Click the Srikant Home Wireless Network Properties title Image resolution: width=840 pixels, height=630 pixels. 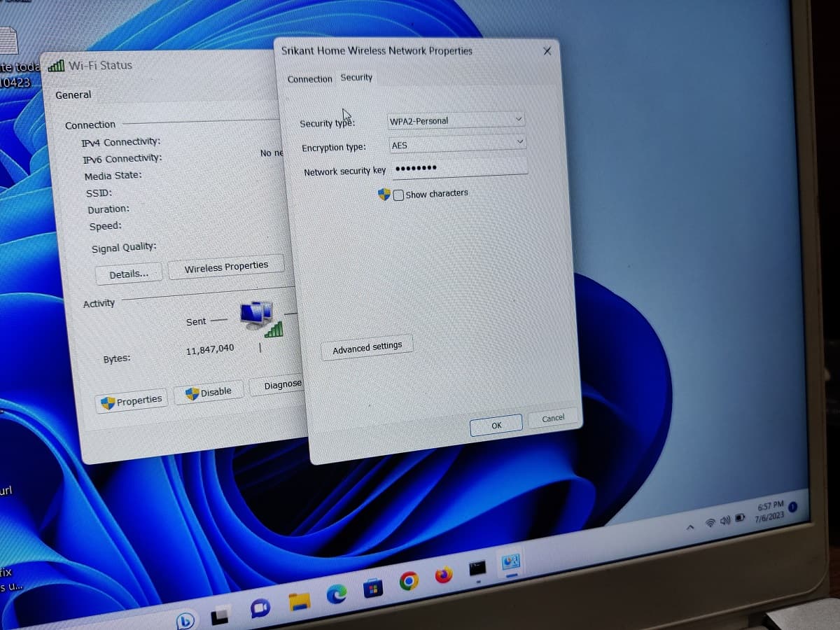377,50
